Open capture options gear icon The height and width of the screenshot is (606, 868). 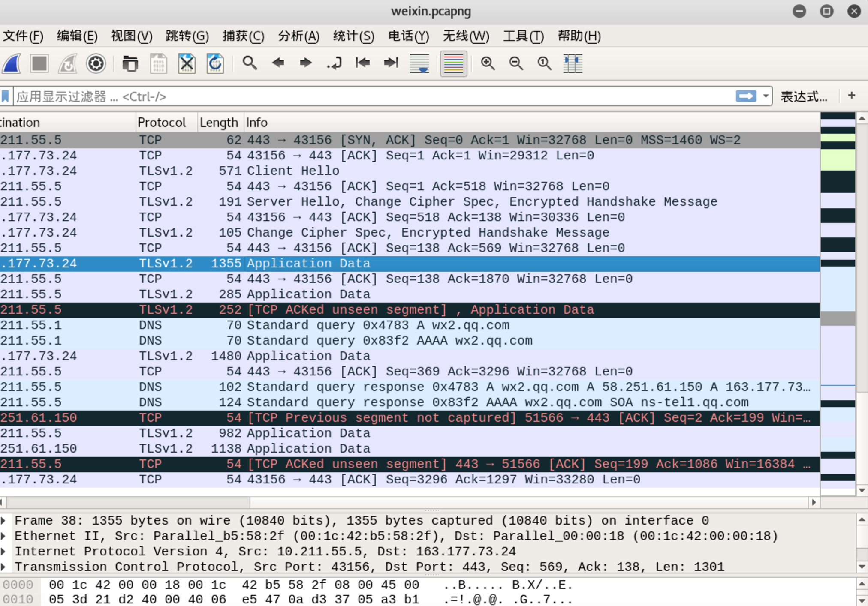[x=96, y=64]
